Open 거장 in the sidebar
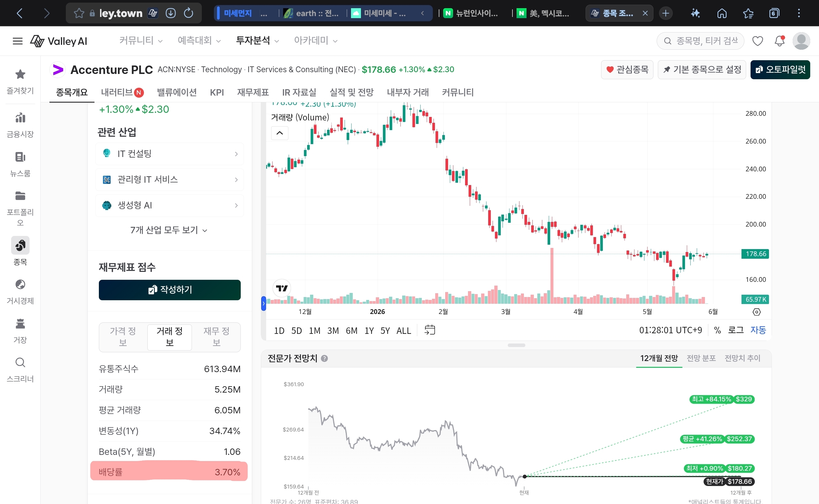The height and width of the screenshot is (504, 819). tap(20, 331)
